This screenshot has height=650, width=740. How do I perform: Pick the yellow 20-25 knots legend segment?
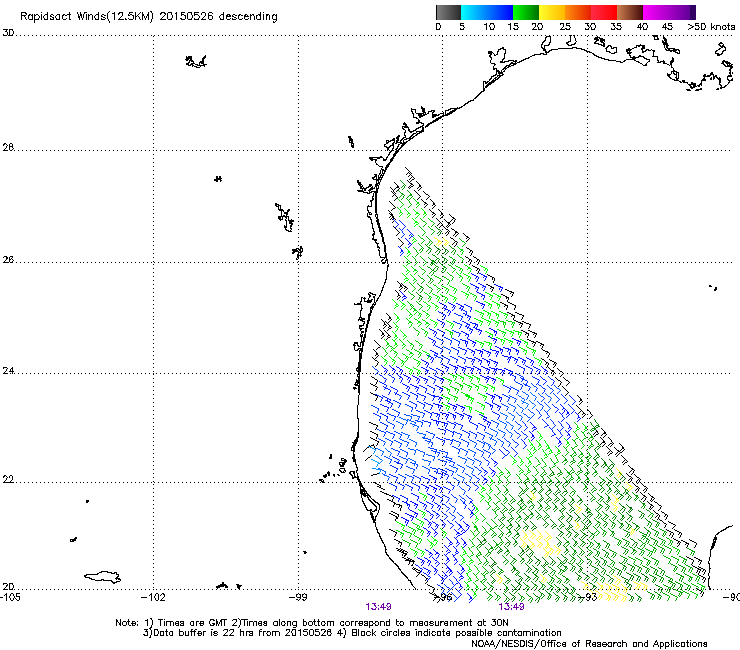[x=552, y=12]
